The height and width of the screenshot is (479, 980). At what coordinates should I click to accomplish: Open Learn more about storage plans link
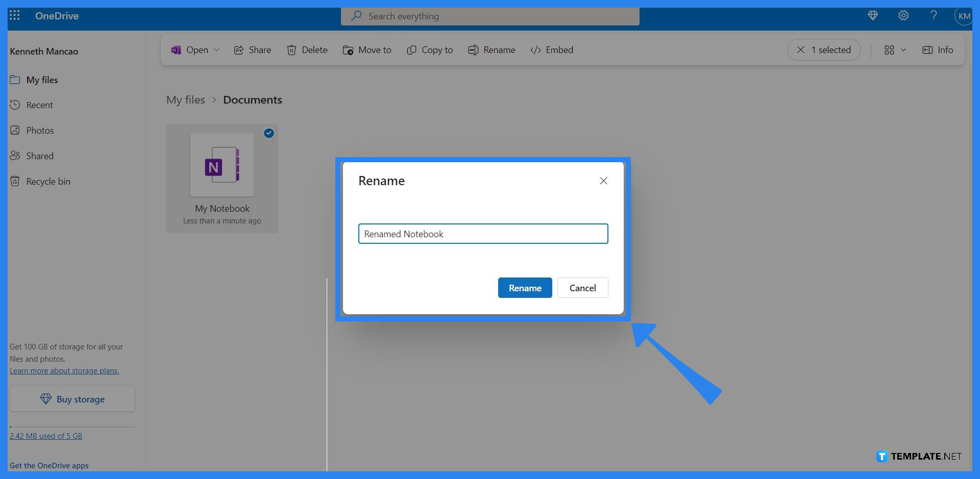pyautogui.click(x=64, y=370)
